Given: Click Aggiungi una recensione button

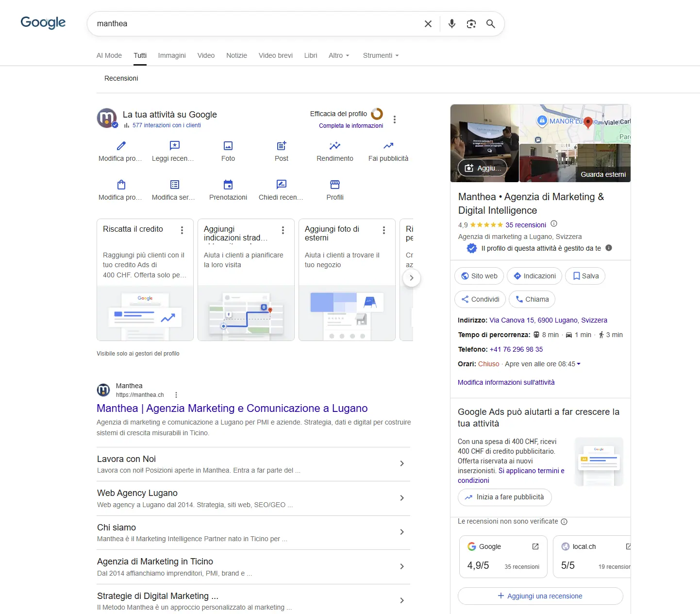Looking at the screenshot, I should (x=540, y=596).
